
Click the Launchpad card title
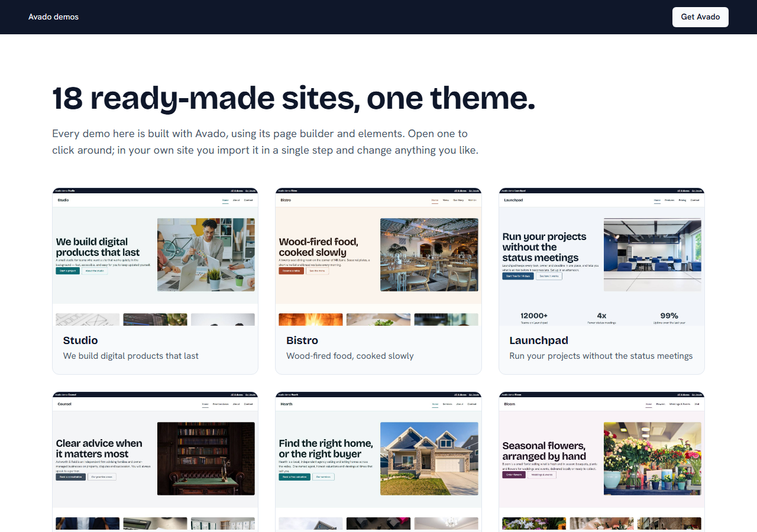pyautogui.click(x=539, y=340)
